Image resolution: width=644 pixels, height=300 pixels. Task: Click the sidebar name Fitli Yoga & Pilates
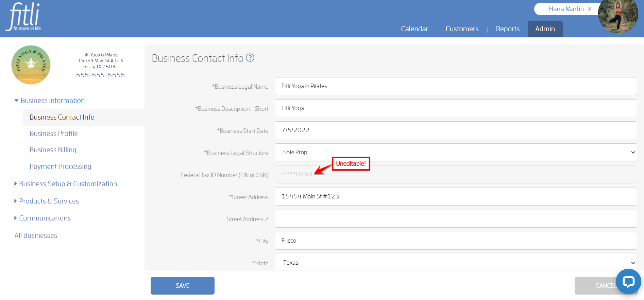(100, 55)
